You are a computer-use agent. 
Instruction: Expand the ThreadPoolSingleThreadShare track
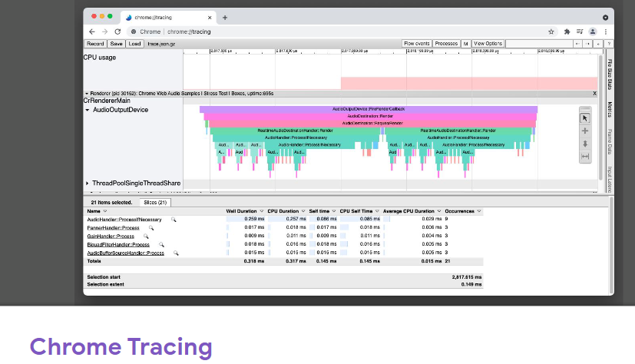(x=87, y=184)
